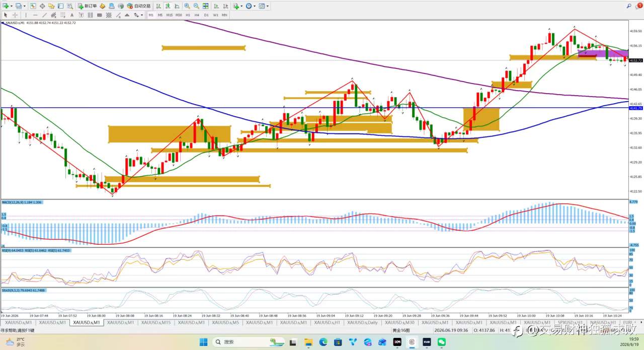The width and height of the screenshot is (644, 350).
Task: Select the crosshair cursor tool
Action: pyautogui.click(x=15, y=15)
